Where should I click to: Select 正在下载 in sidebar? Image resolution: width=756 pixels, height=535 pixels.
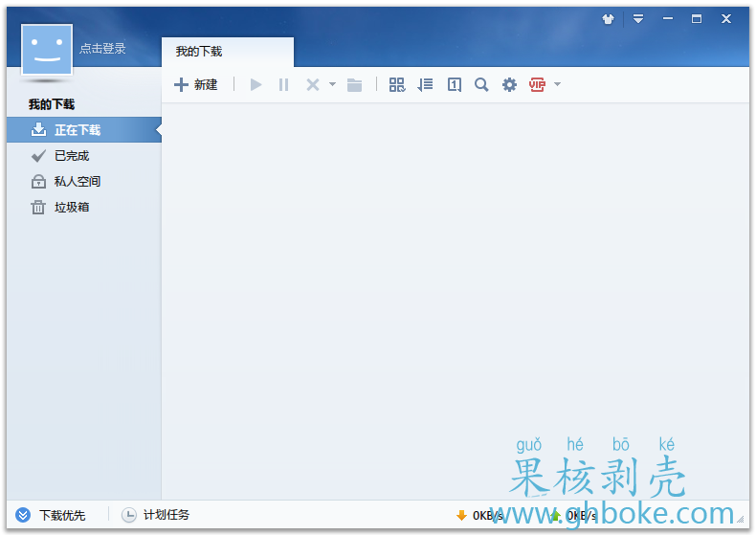[77, 130]
